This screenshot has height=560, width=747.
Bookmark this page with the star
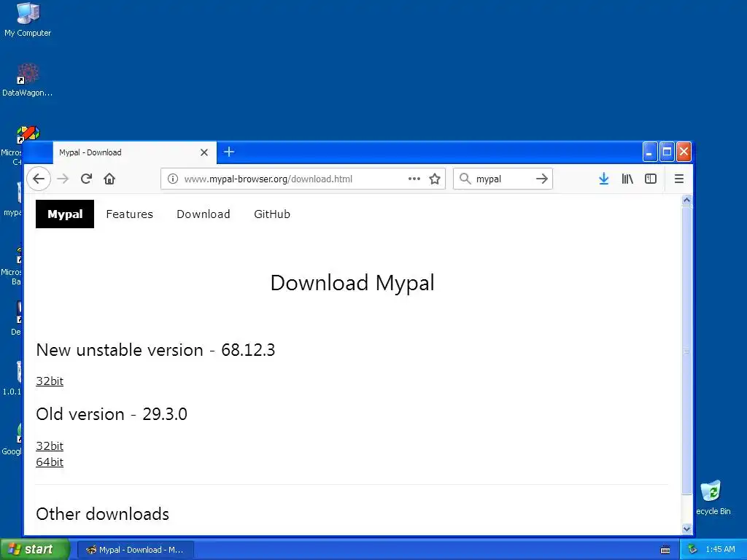click(x=435, y=179)
